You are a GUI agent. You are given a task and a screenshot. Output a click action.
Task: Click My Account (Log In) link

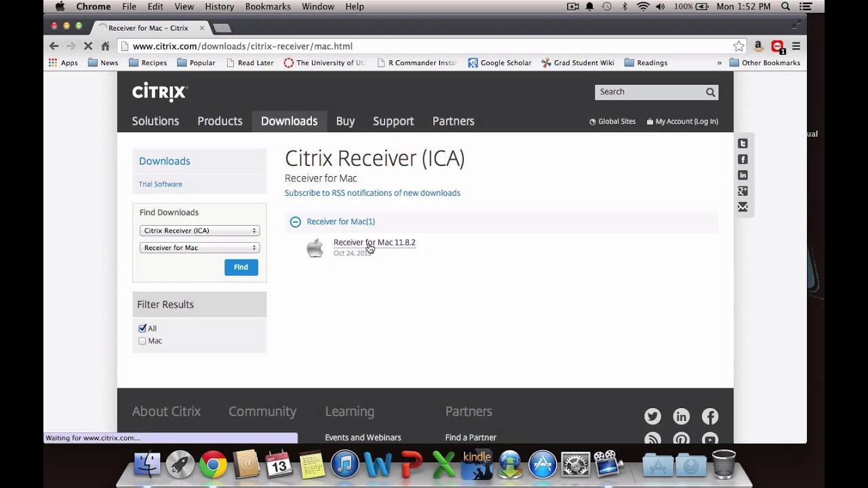pyautogui.click(x=682, y=122)
